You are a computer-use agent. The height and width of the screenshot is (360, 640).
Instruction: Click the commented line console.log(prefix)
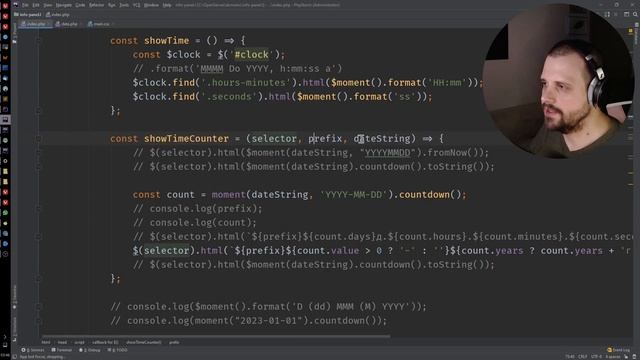198,209
